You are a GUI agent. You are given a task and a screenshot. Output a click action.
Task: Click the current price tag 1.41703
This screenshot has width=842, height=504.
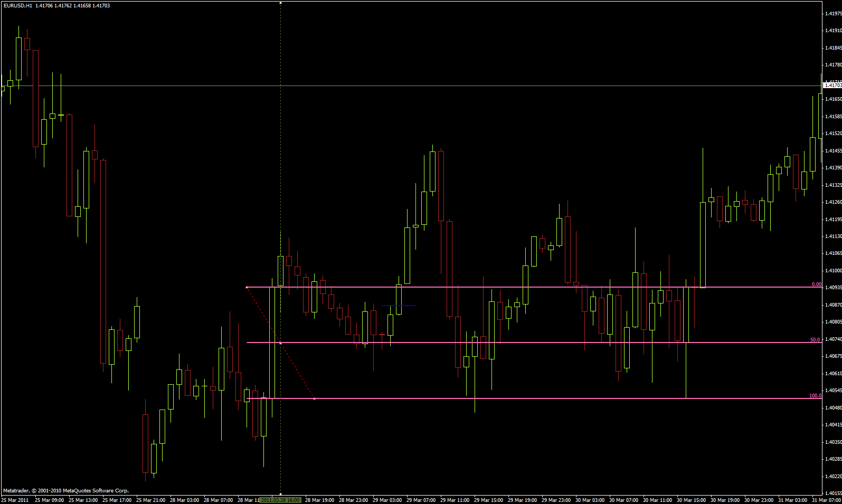click(x=833, y=85)
